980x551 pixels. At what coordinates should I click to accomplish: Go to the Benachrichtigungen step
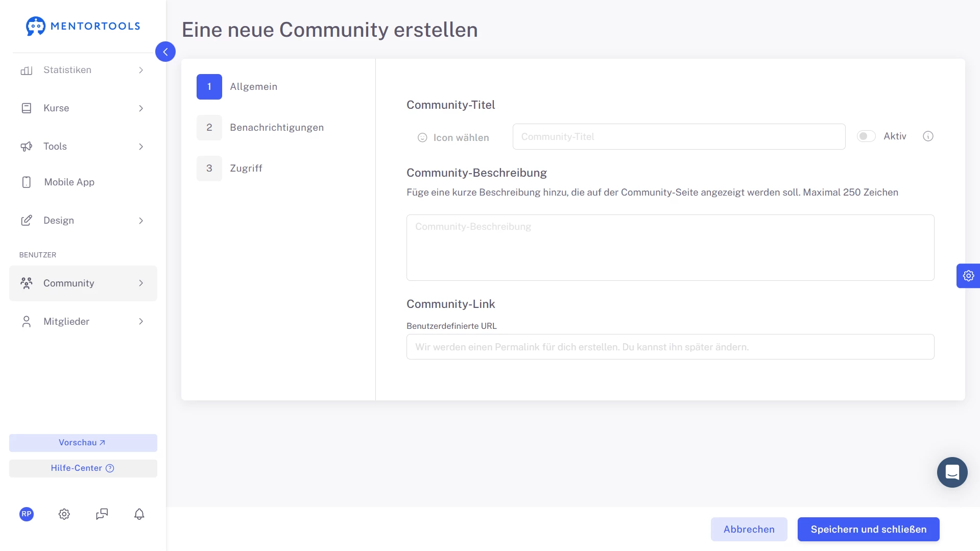pos(276,128)
